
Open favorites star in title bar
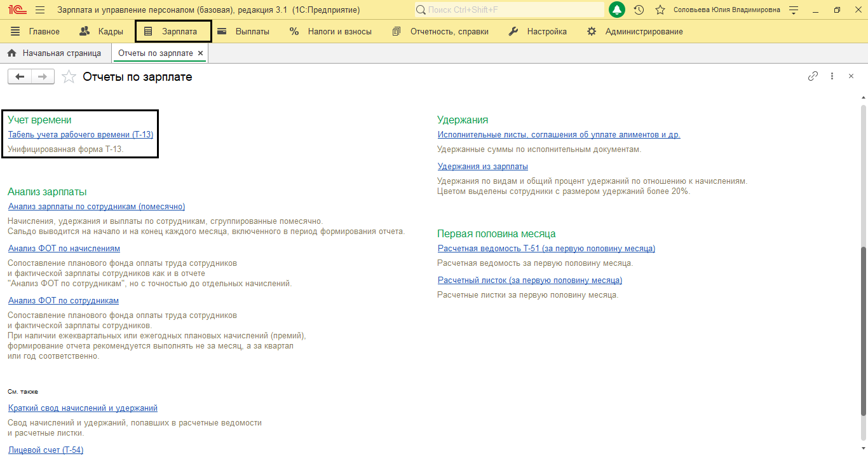pos(660,10)
